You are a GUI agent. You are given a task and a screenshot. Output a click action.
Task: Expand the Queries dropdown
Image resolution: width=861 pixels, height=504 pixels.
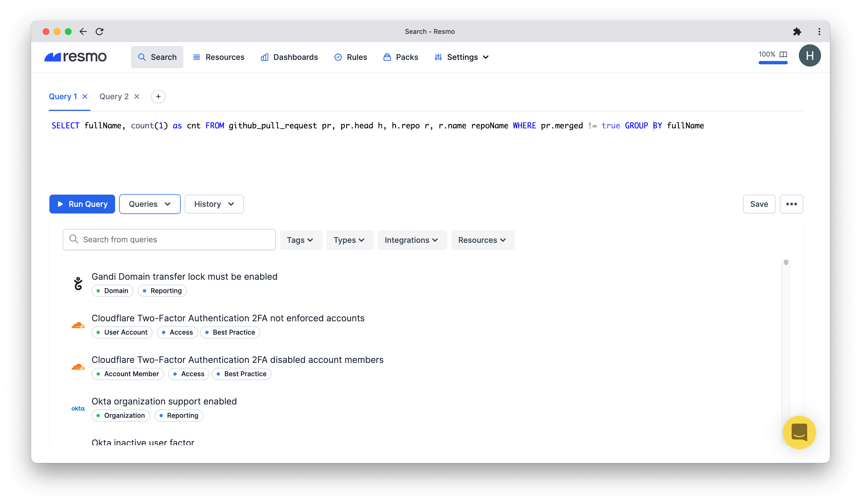(150, 204)
